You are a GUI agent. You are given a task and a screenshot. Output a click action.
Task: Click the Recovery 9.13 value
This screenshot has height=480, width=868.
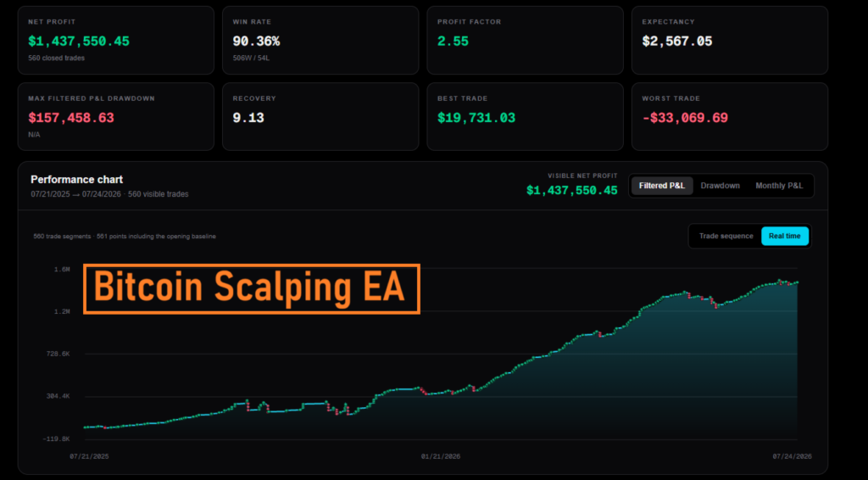(x=248, y=117)
